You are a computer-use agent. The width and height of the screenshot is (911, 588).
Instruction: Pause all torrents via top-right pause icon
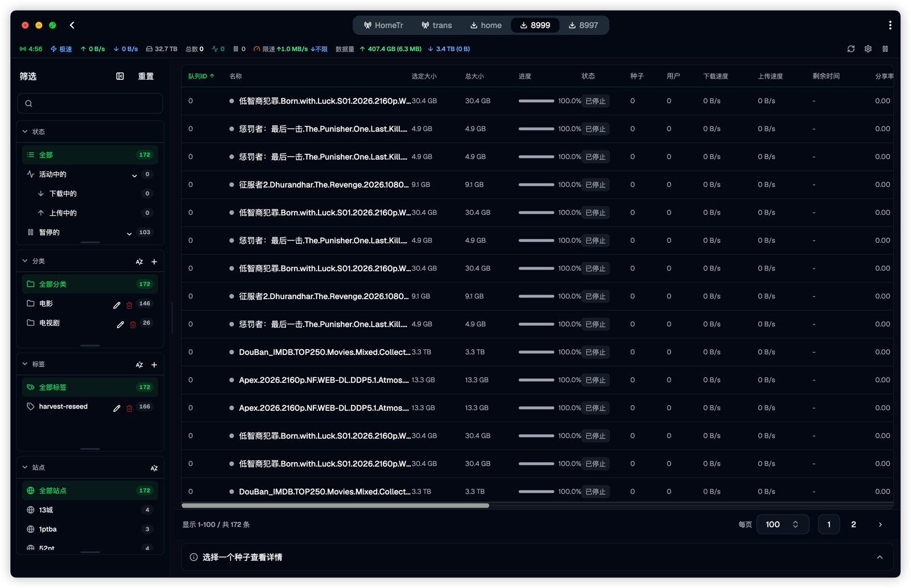pos(885,49)
